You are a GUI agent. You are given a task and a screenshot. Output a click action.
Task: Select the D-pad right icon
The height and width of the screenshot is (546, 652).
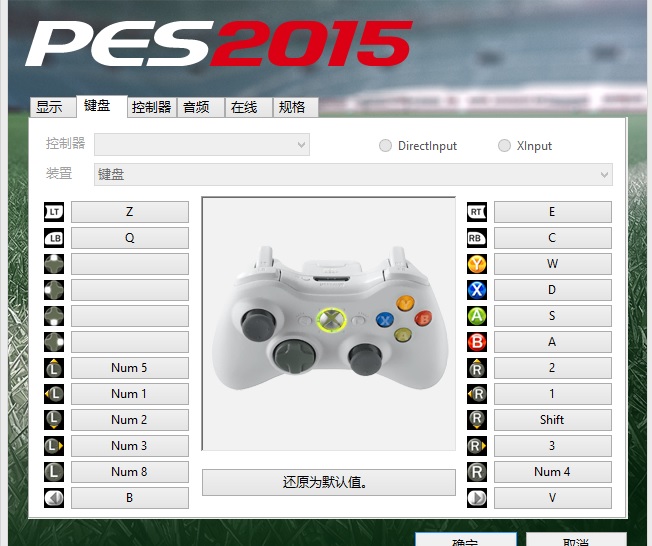coord(54,342)
